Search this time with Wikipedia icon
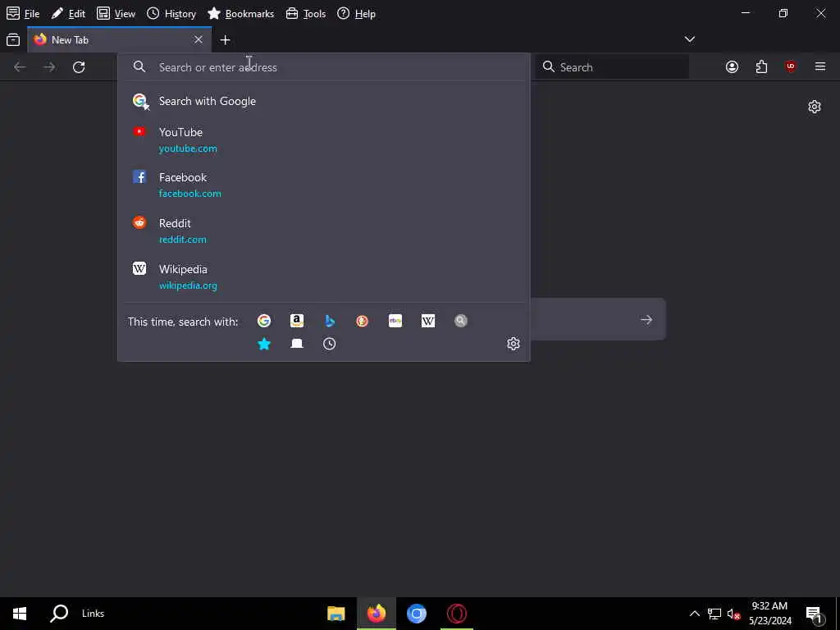The width and height of the screenshot is (840, 630). (x=428, y=321)
